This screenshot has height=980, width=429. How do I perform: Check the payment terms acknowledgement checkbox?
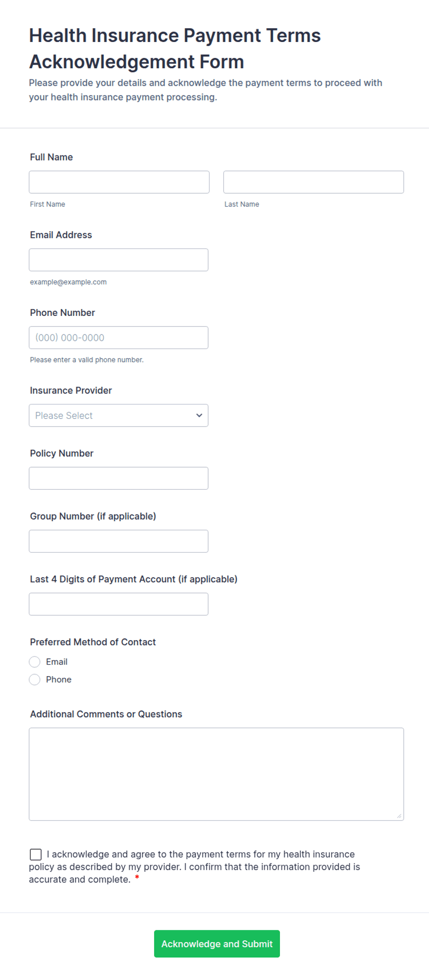pyautogui.click(x=36, y=855)
